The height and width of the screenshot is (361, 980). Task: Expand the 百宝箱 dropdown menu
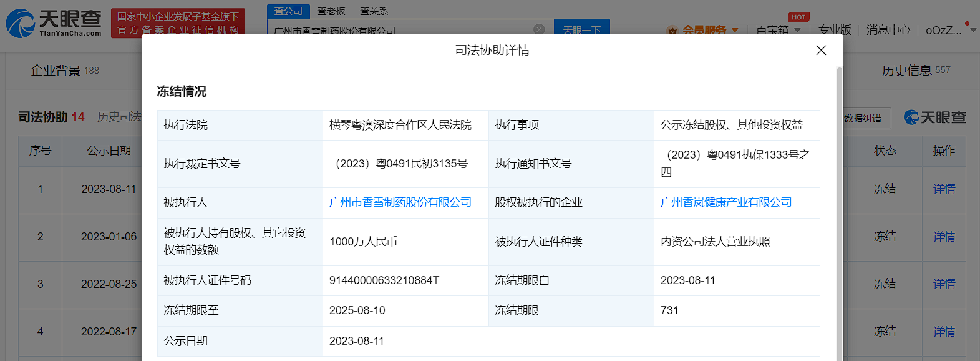click(x=797, y=30)
